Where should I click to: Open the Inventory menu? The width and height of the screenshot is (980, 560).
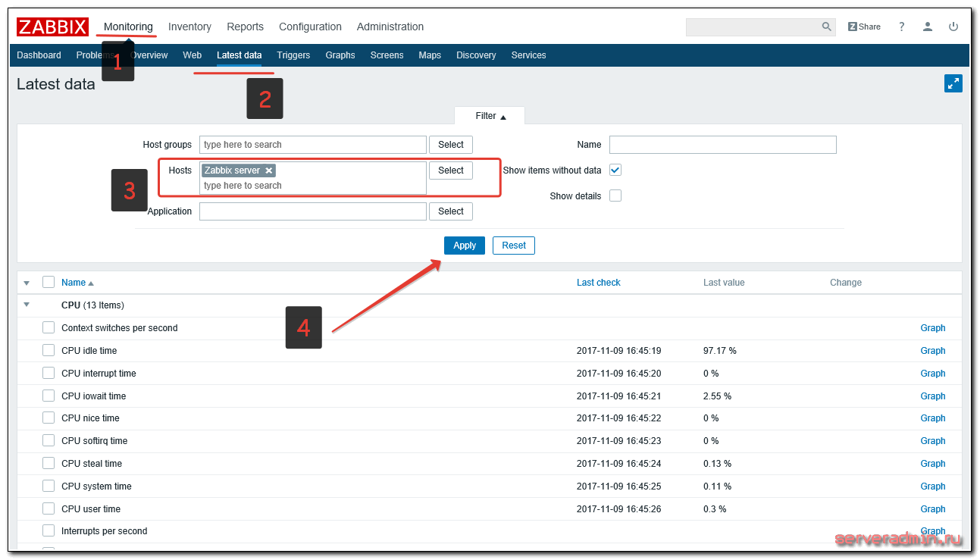pyautogui.click(x=189, y=27)
